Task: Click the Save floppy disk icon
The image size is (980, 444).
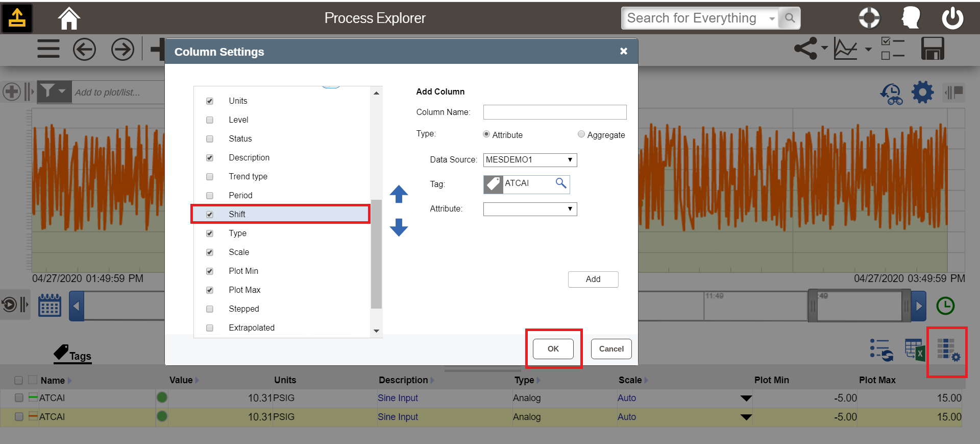Action: [932, 49]
